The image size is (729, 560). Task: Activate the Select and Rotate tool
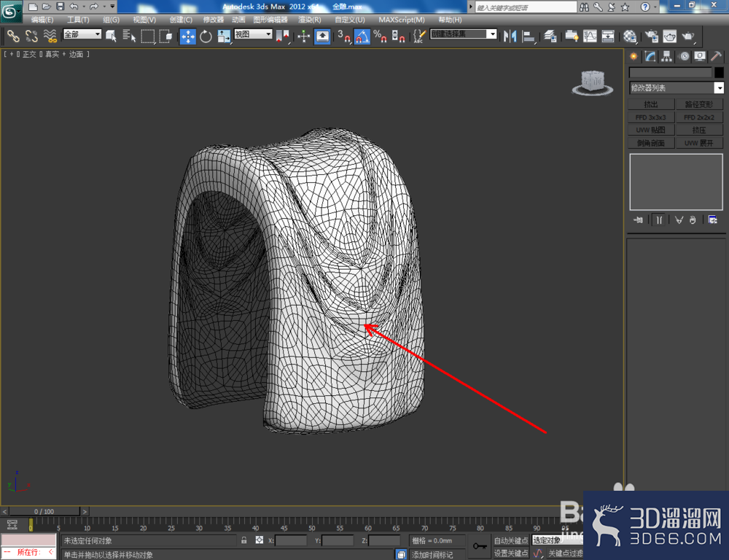[206, 36]
